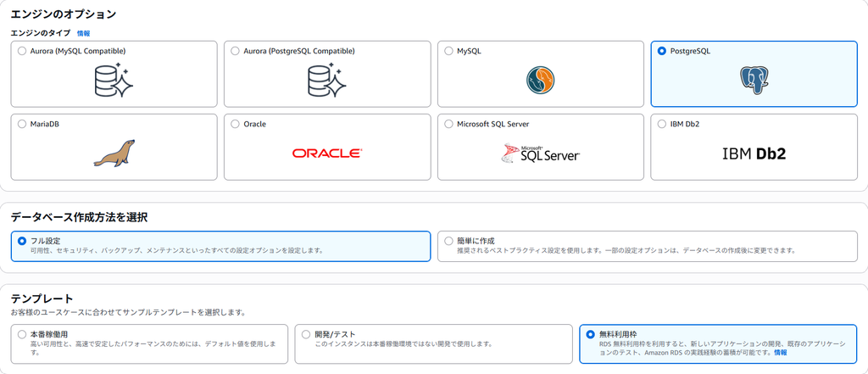This screenshot has height=374, width=868.
Task: Click the 開発/テスト description text
Action: tap(403, 344)
